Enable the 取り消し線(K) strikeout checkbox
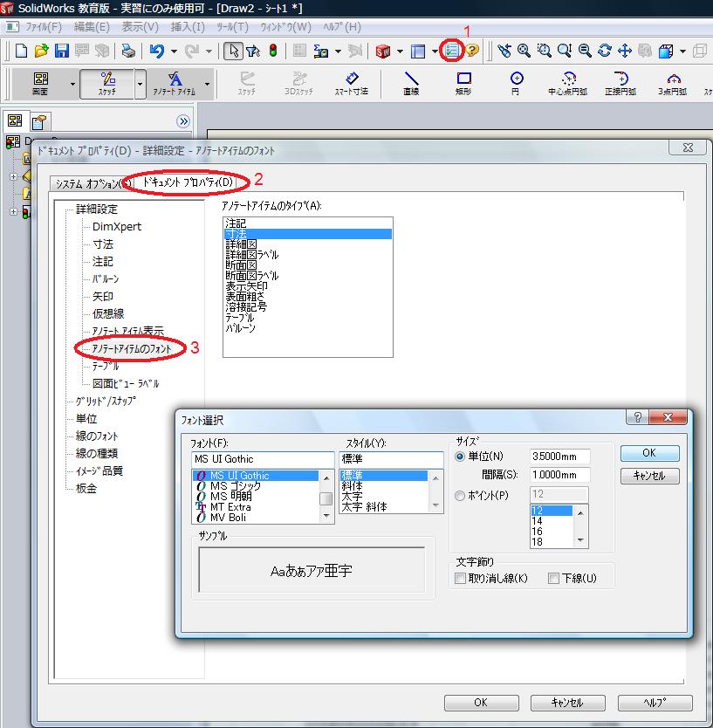Screen dimensions: 713x728 (460, 578)
